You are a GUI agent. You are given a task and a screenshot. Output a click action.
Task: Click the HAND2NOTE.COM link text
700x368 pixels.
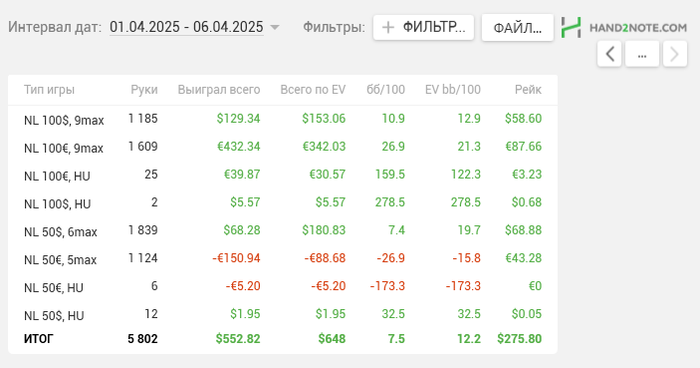pos(638,28)
